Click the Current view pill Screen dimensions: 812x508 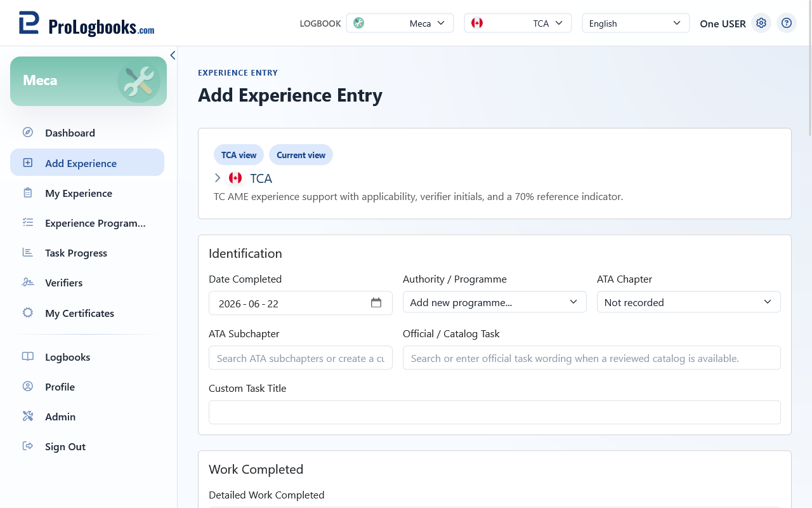pos(301,155)
